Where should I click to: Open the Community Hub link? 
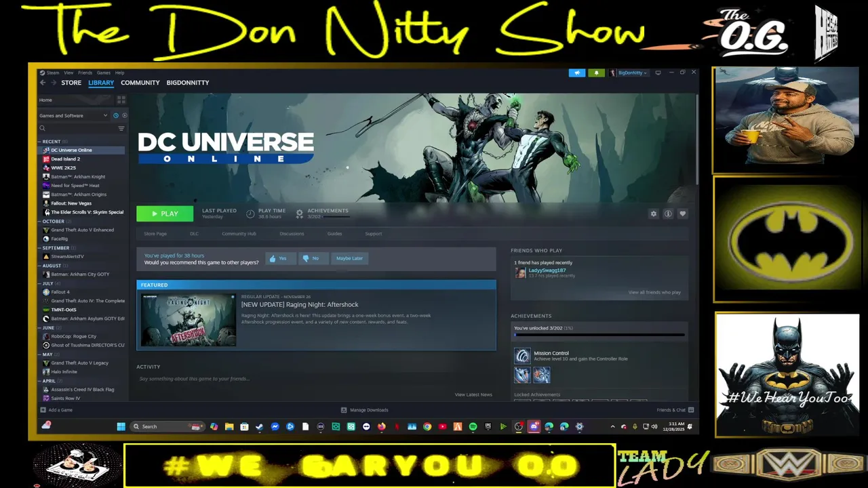pos(239,234)
